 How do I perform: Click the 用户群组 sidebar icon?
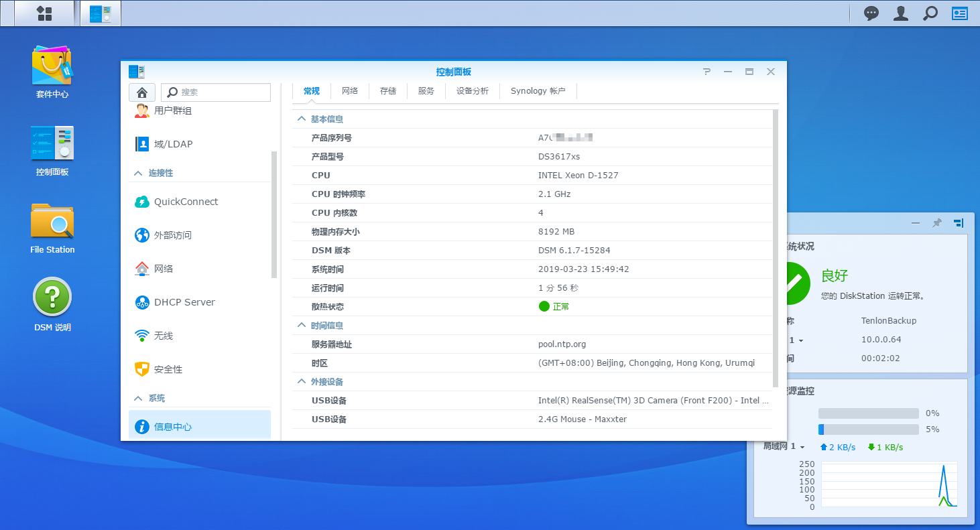tap(142, 111)
